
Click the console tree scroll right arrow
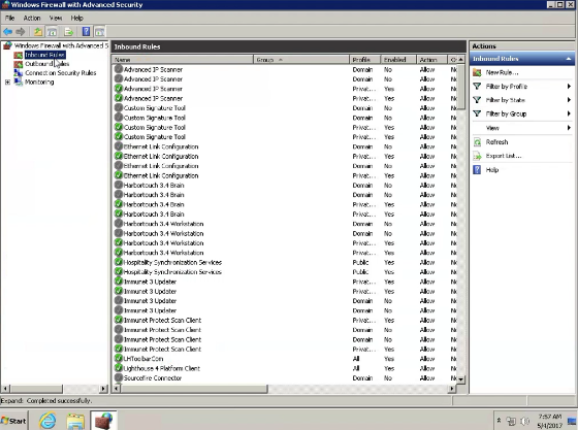[x=103, y=389]
